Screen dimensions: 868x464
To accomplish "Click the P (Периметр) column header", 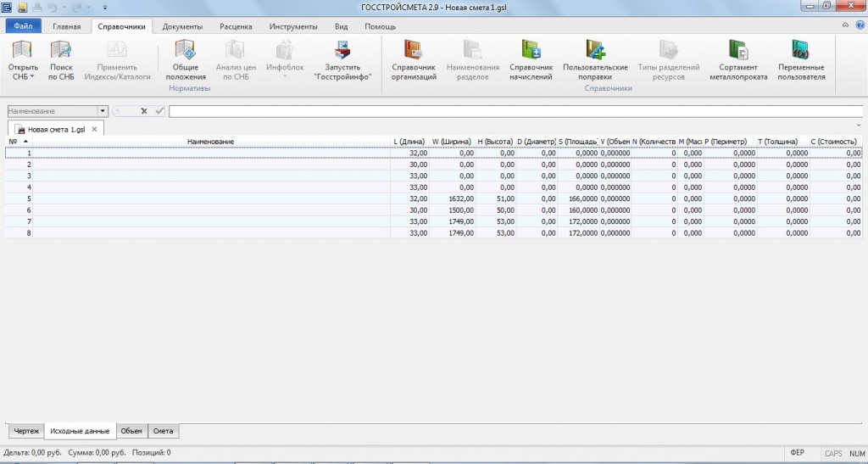I will click(x=730, y=142).
